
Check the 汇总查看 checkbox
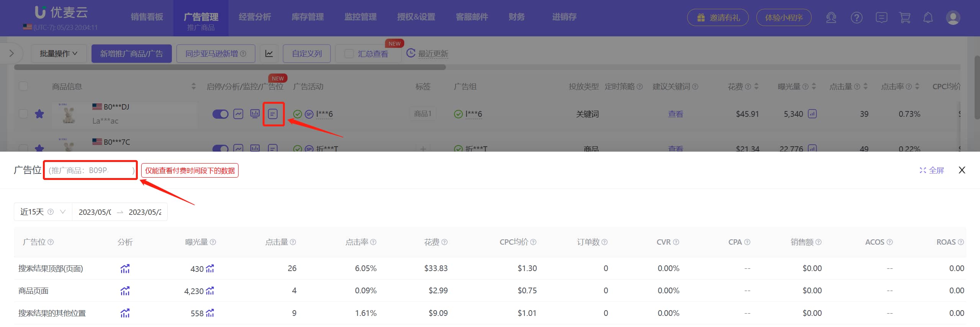pos(349,54)
